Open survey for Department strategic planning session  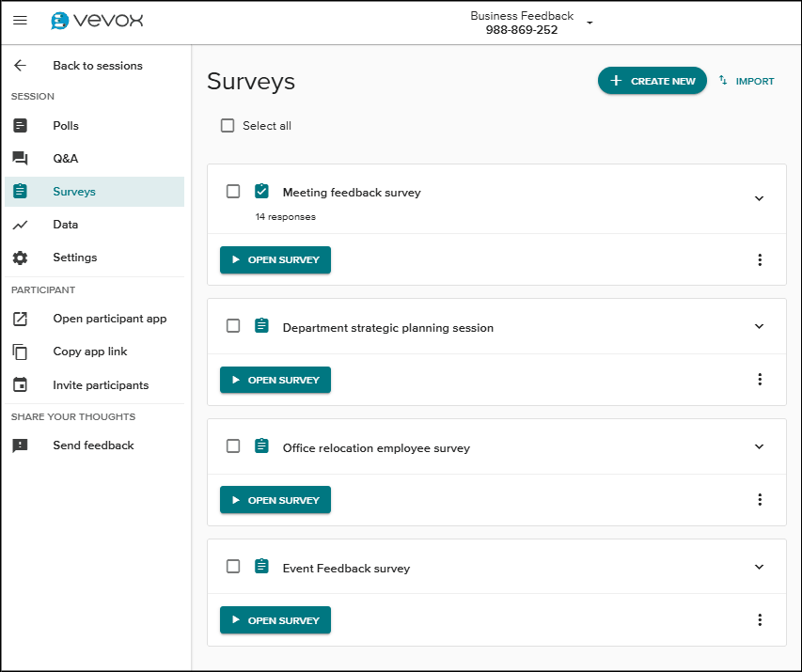(275, 380)
